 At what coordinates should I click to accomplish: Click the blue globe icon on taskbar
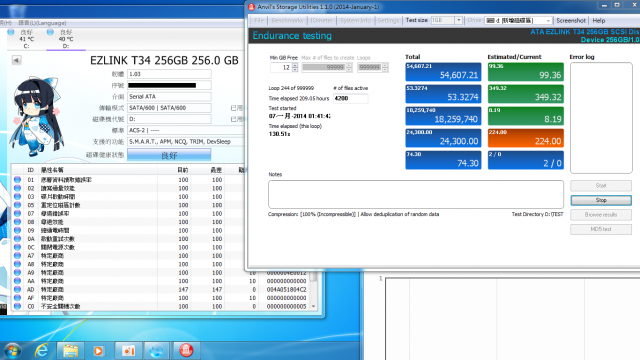tap(156, 351)
